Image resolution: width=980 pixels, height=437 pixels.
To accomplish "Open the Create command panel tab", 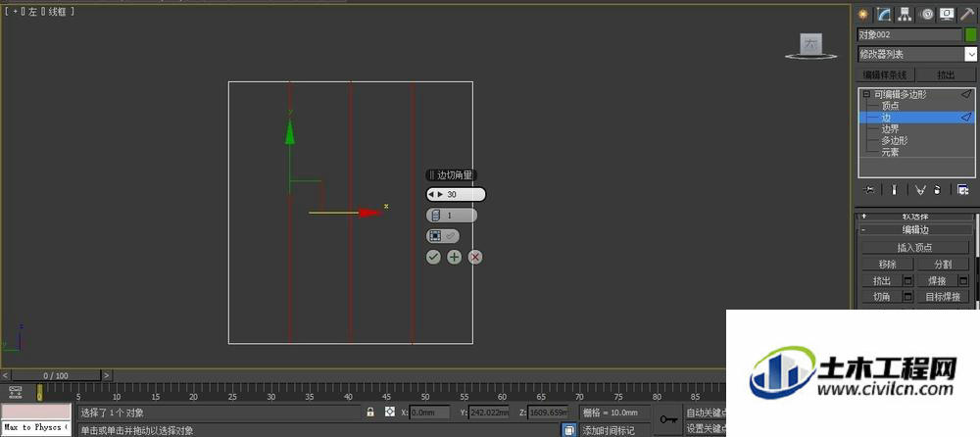I will (863, 15).
